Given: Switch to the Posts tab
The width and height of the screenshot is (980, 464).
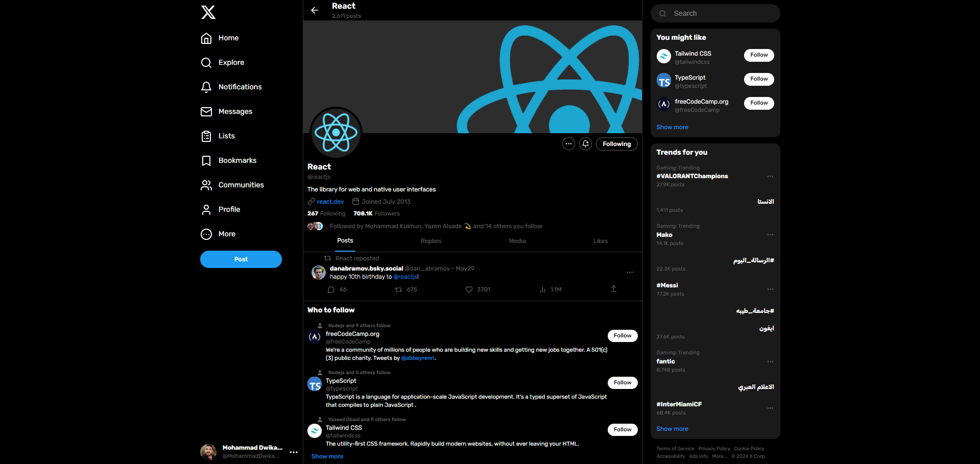Looking at the screenshot, I should [345, 241].
